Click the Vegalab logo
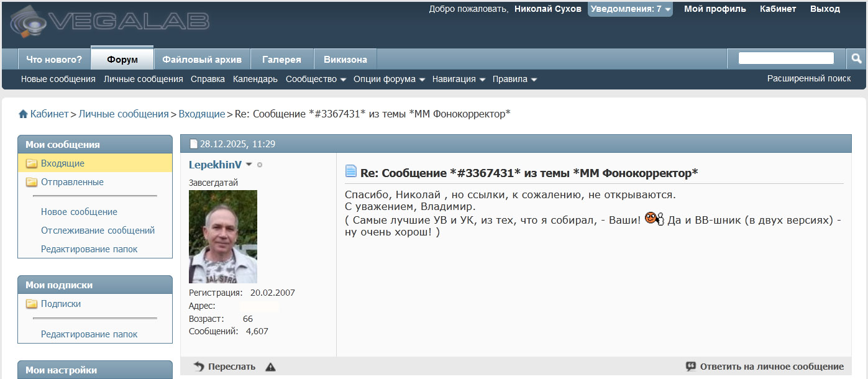This screenshot has width=868, height=379. coord(109,22)
